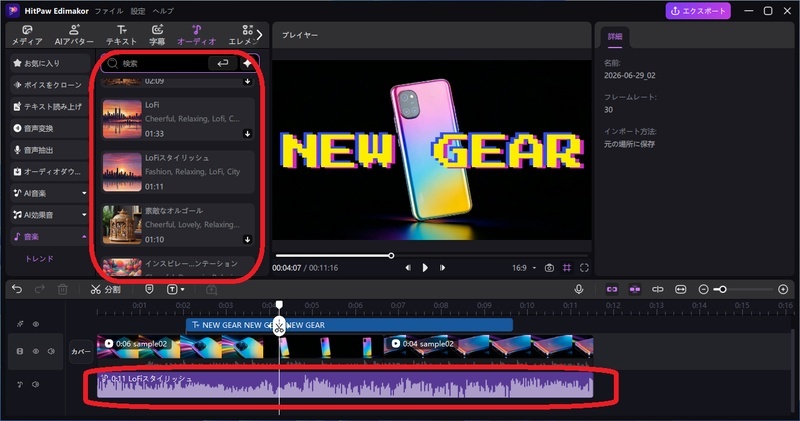Viewport: 800px width, 421px height.
Task: Take a snapshot with camera icon
Action: pyautogui.click(x=549, y=268)
